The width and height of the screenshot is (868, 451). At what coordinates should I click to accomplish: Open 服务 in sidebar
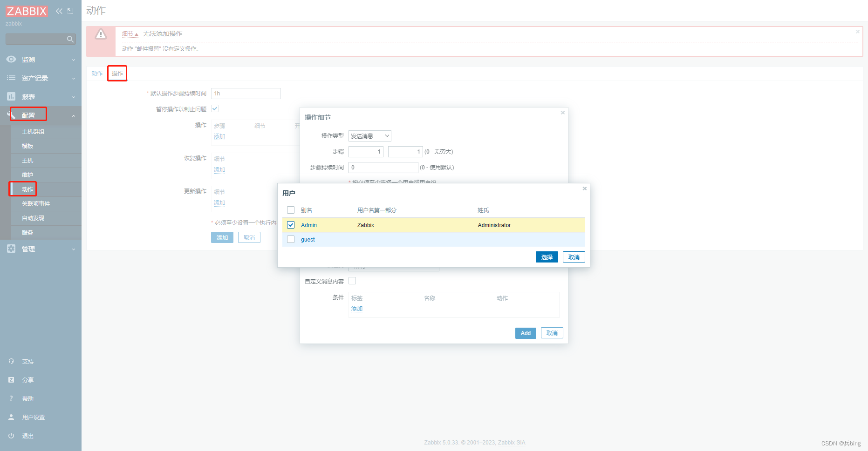point(27,233)
